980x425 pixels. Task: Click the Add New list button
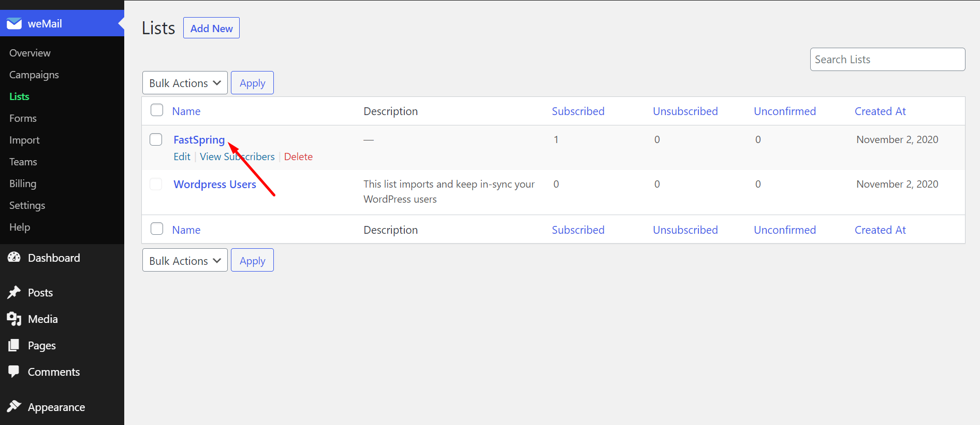click(x=211, y=29)
